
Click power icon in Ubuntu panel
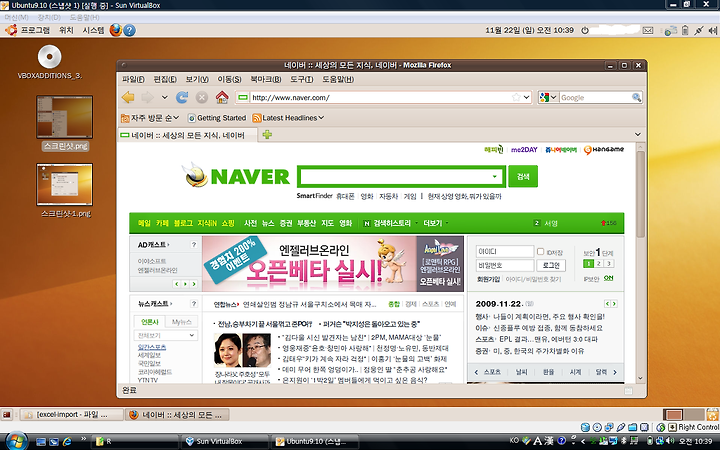585,30
